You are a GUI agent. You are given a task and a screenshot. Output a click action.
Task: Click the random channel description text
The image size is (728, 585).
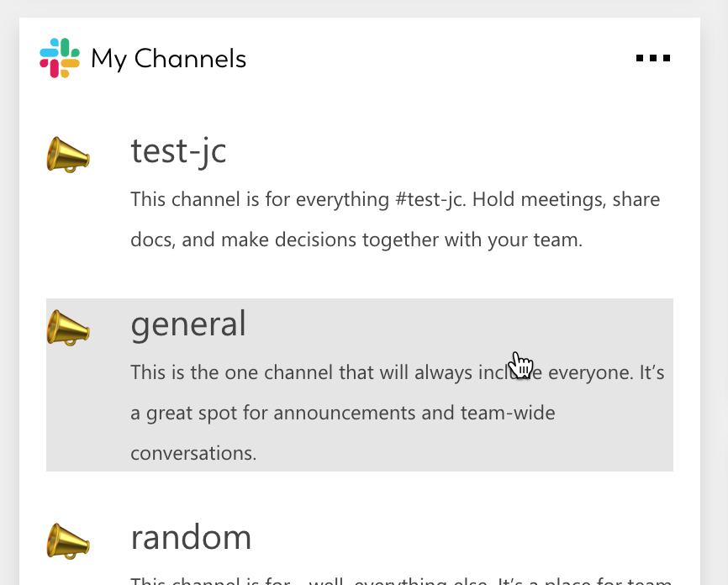click(336, 580)
